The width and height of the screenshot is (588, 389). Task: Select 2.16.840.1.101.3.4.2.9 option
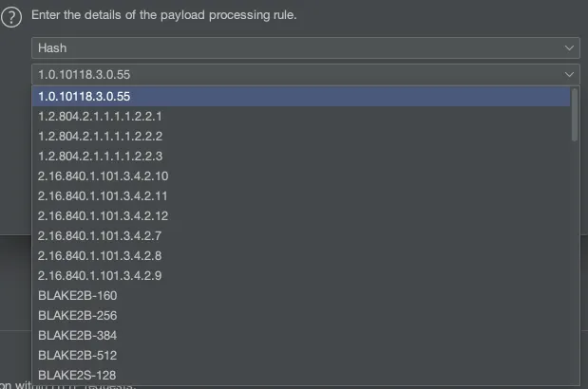(100, 275)
